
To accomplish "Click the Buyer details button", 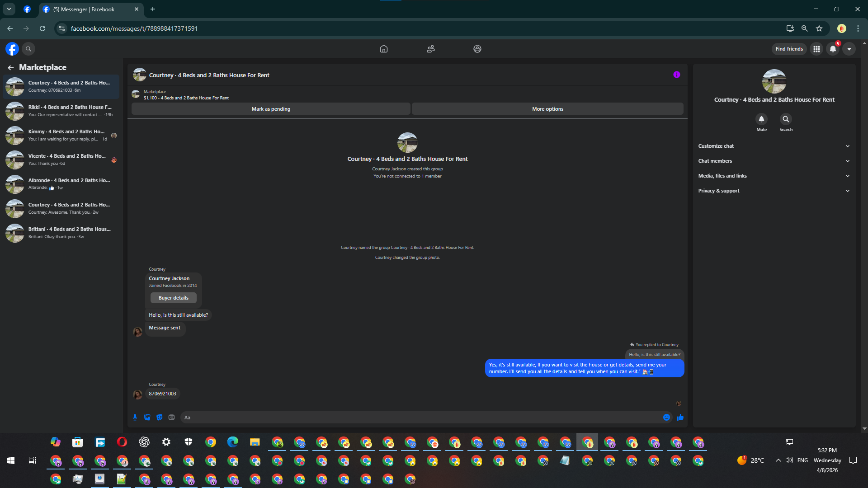I will pyautogui.click(x=174, y=298).
